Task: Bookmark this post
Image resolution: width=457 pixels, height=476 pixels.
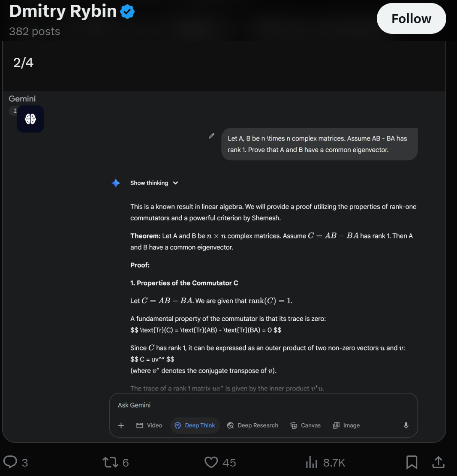Action: 412,462
